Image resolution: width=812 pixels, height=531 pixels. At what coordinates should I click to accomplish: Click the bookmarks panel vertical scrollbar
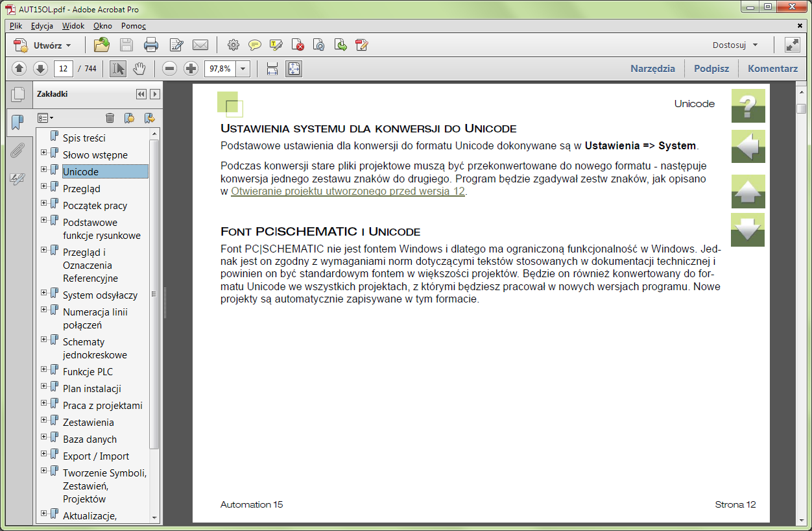tap(154, 294)
